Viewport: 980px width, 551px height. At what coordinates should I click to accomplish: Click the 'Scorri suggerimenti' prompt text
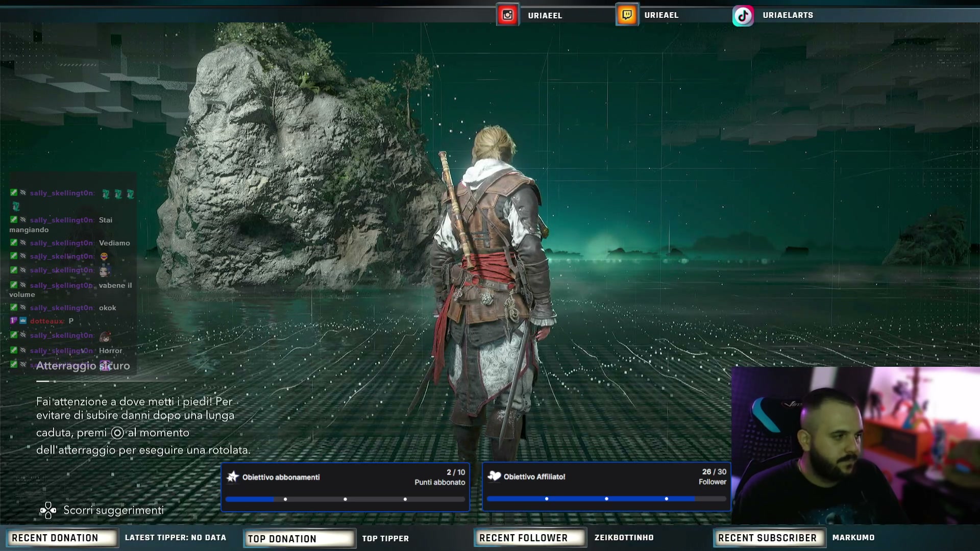[113, 510]
